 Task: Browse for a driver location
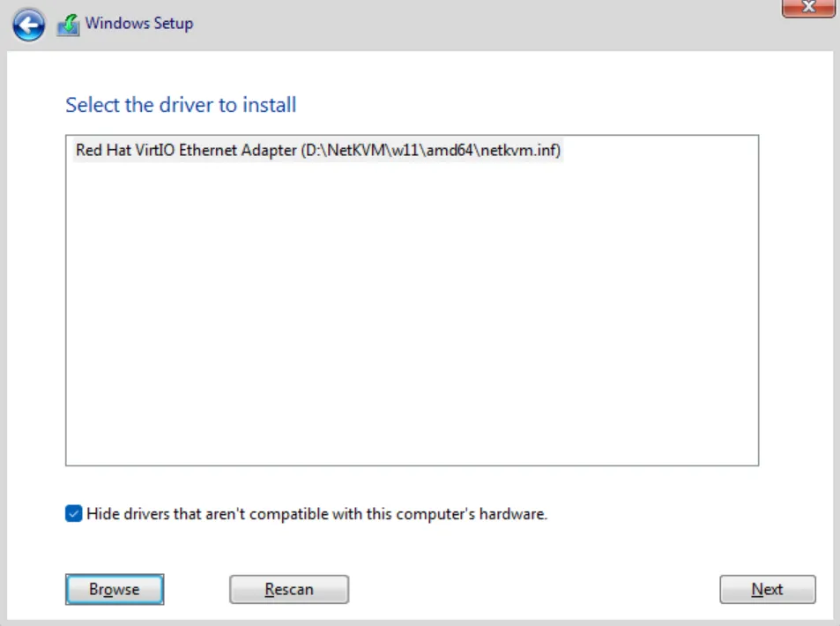pos(115,590)
